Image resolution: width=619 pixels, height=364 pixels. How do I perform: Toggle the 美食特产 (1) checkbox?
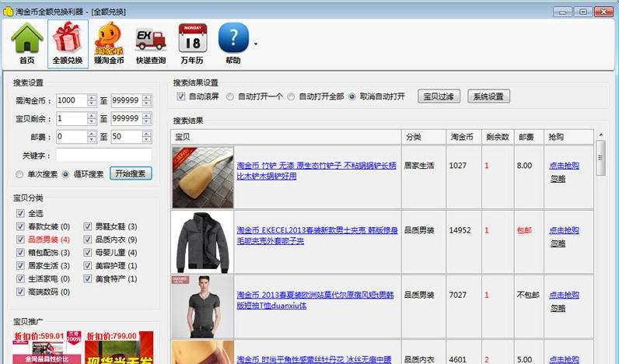click(87, 278)
